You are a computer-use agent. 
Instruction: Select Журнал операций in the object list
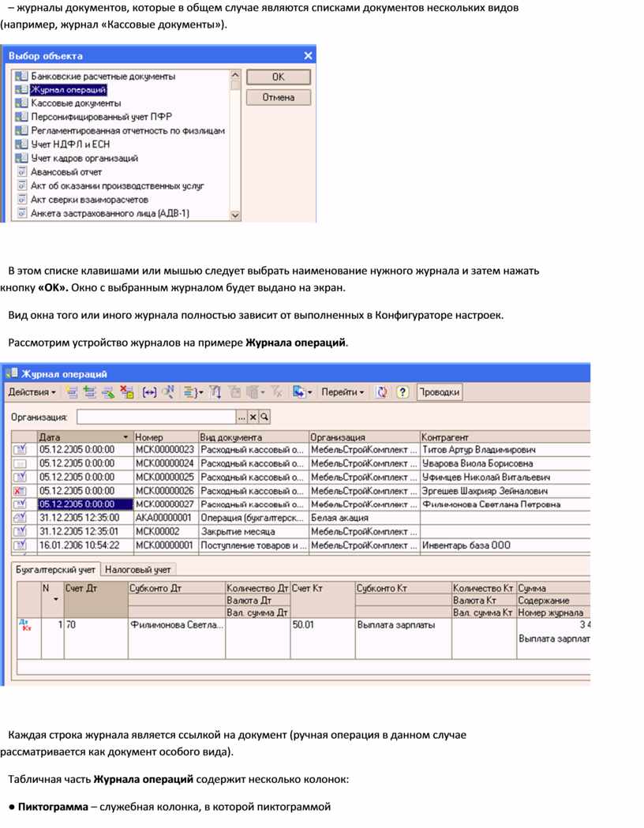(69, 90)
